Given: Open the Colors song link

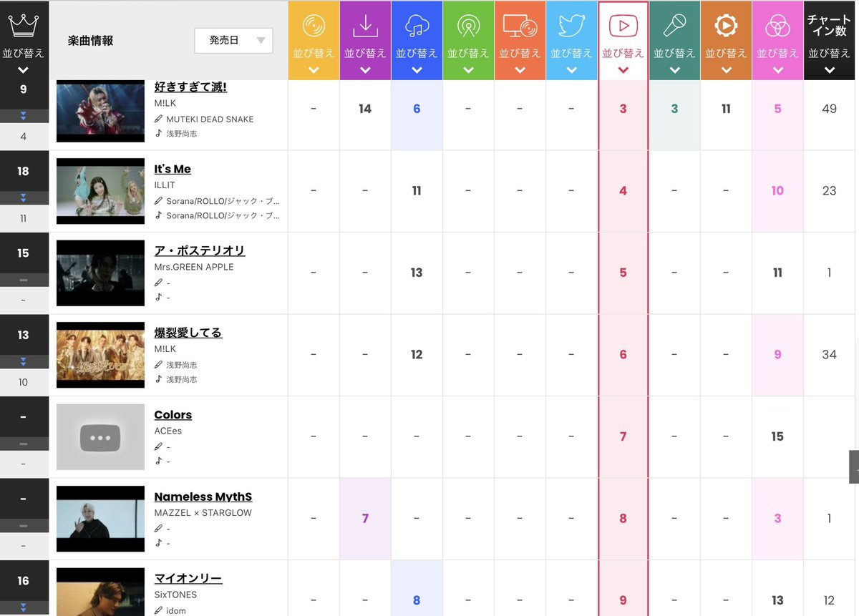Looking at the screenshot, I should [x=173, y=415].
